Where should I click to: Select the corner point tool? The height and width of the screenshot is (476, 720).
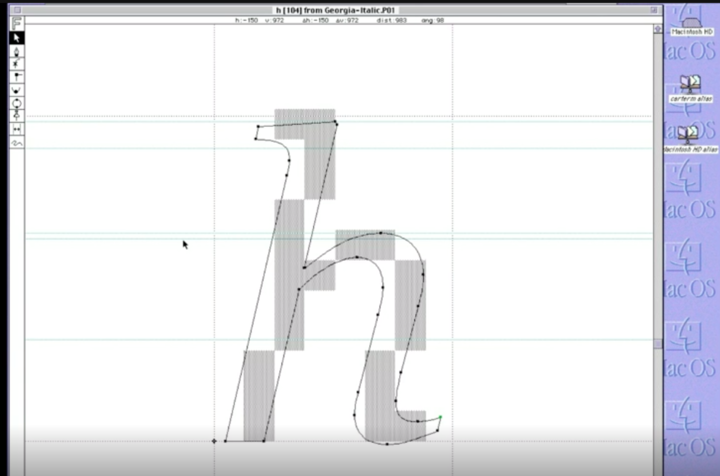(x=17, y=77)
